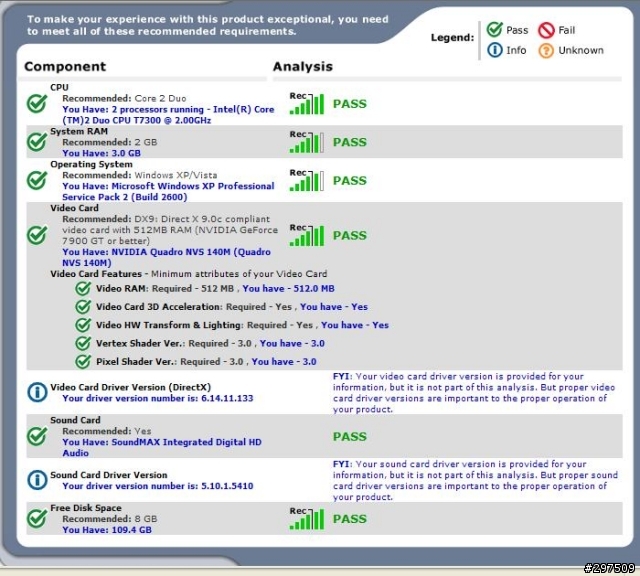
Task: Click the Operating System PASS result text
Action: click(x=350, y=181)
